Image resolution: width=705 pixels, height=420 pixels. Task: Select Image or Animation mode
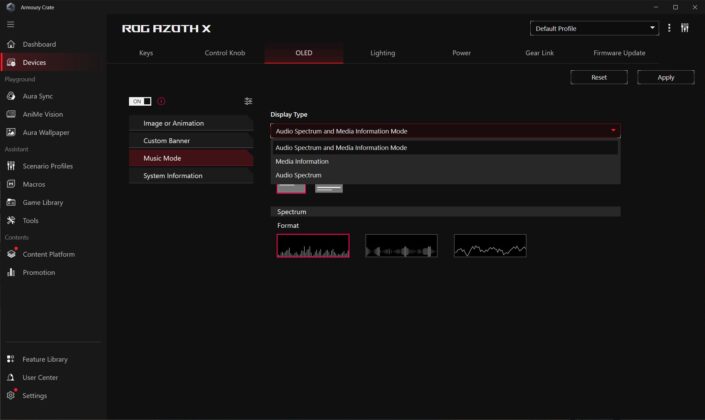point(191,123)
